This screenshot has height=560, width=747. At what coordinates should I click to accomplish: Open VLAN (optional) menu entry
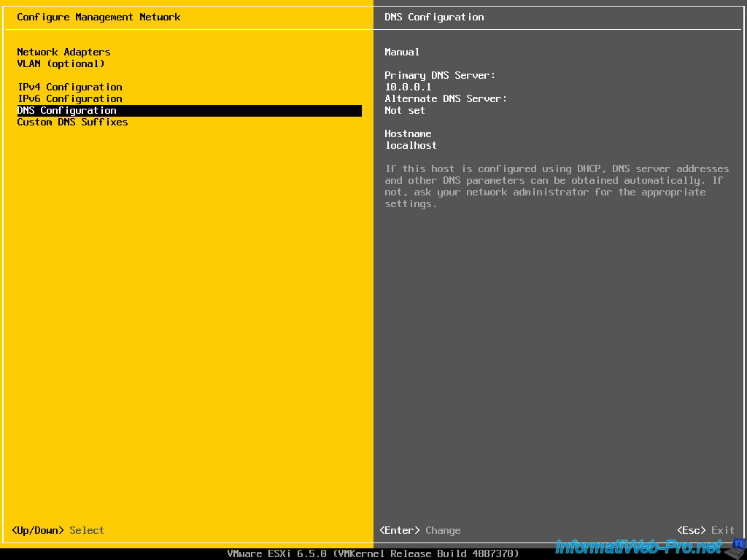coord(61,64)
